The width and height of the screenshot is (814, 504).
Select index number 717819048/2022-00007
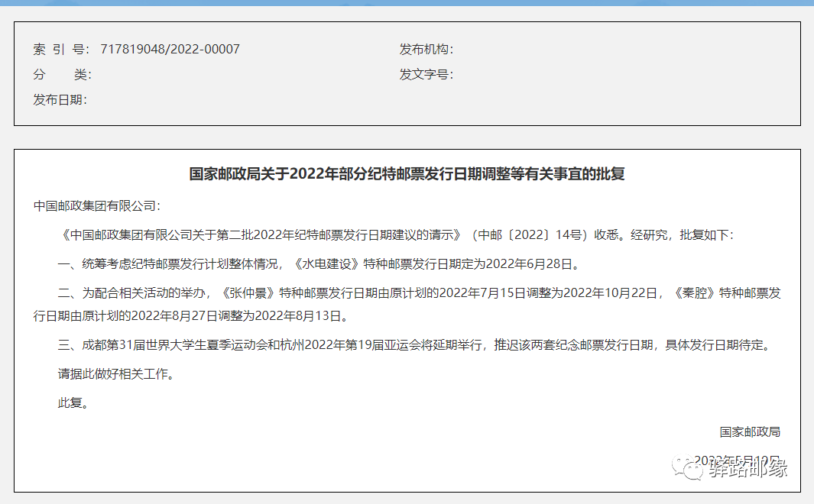point(170,50)
